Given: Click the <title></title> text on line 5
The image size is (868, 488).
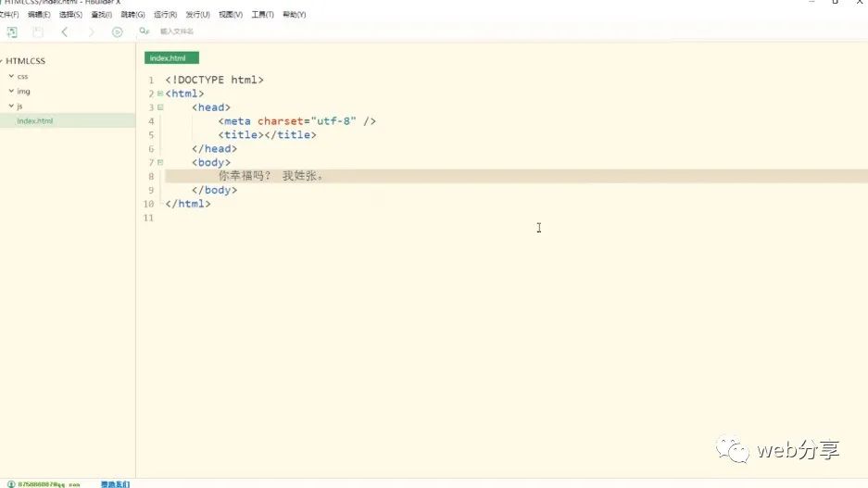Looking at the screenshot, I should [268, 135].
